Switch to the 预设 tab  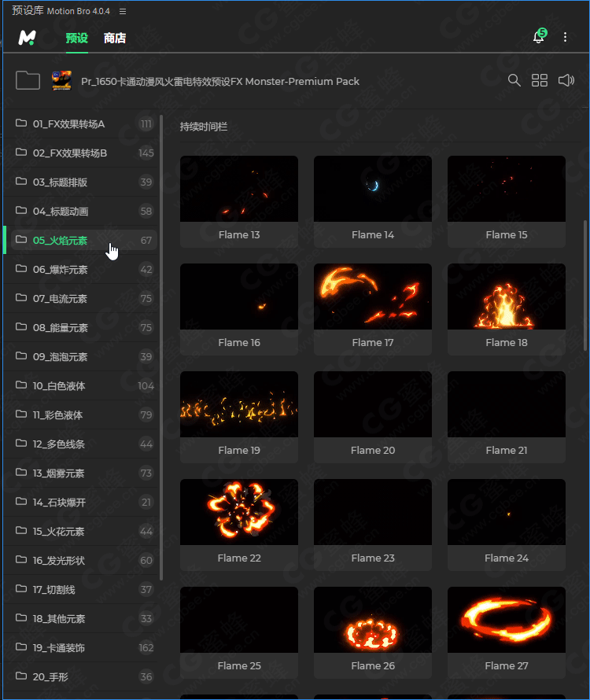click(77, 38)
